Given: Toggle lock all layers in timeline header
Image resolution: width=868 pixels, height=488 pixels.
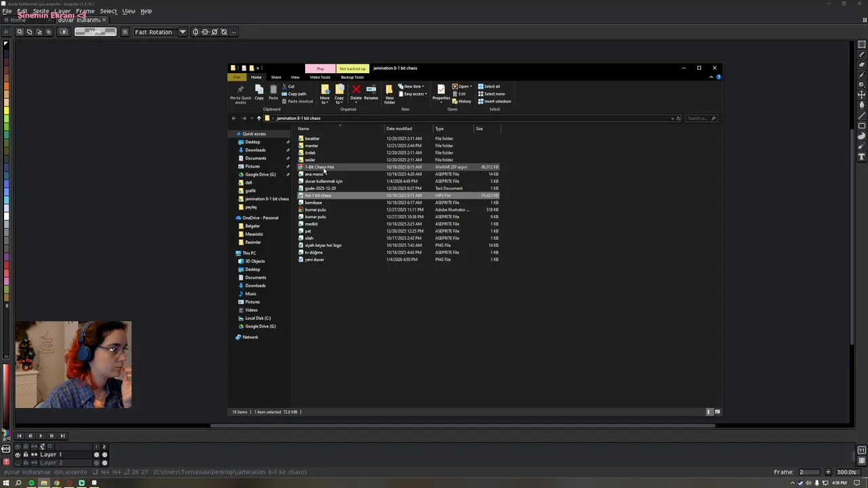Looking at the screenshot, I should click(26, 447).
